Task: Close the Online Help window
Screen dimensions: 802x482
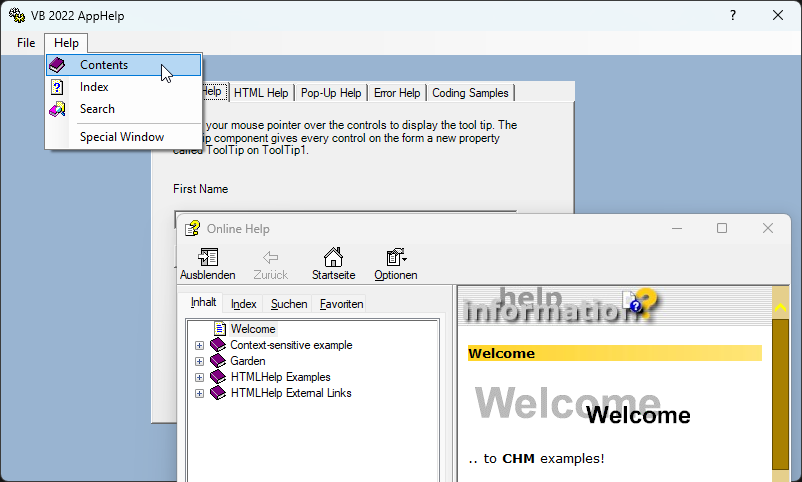Action: [x=768, y=228]
